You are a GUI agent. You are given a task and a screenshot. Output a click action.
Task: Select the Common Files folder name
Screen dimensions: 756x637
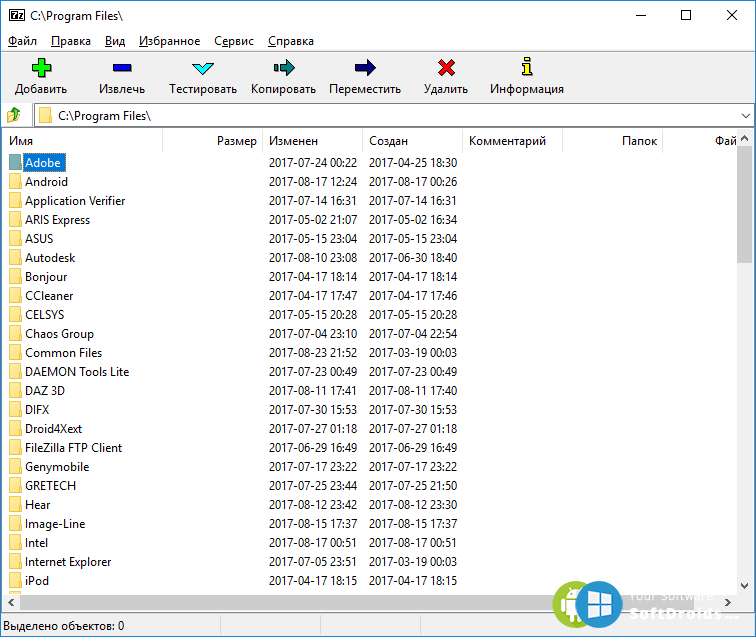pos(64,353)
